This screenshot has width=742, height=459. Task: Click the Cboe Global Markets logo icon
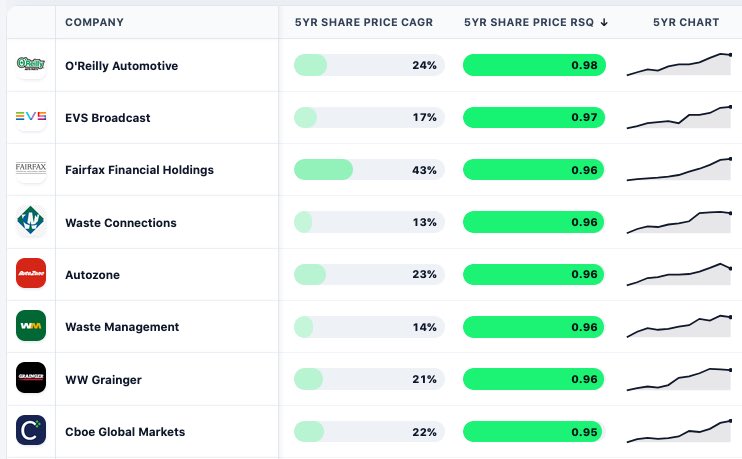[x=31, y=430]
